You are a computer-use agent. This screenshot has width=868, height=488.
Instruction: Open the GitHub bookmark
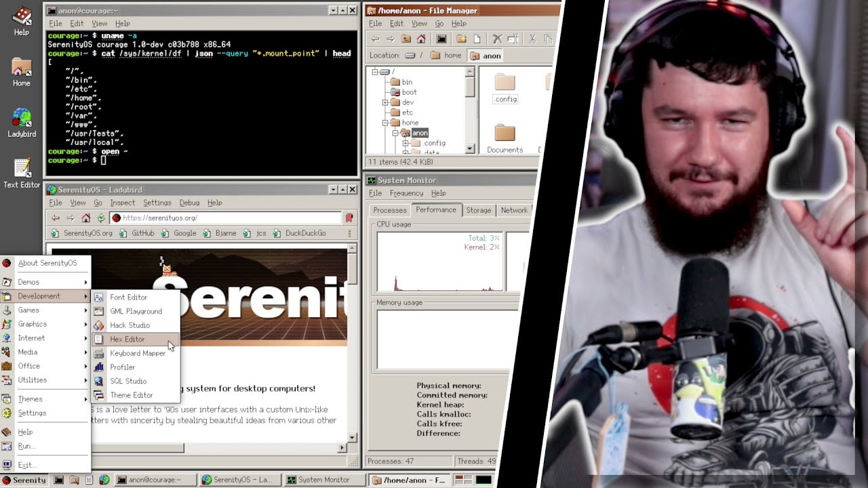pyautogui.click(x=136, y=233)
